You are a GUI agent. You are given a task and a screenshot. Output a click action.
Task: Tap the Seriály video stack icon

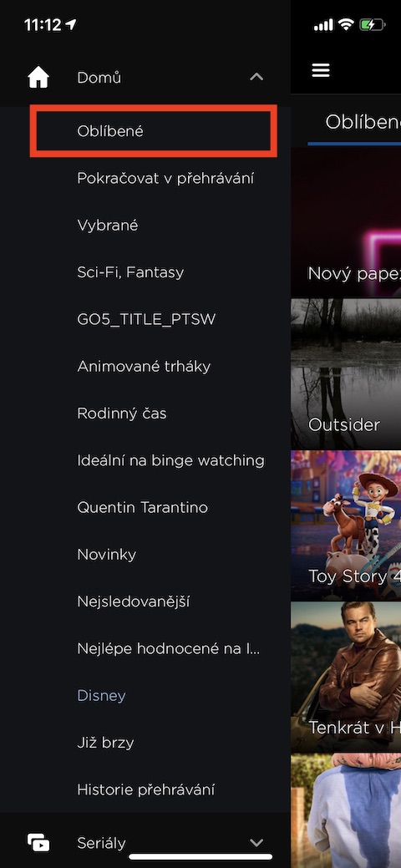pyautogui.click(x=38, y=843)
